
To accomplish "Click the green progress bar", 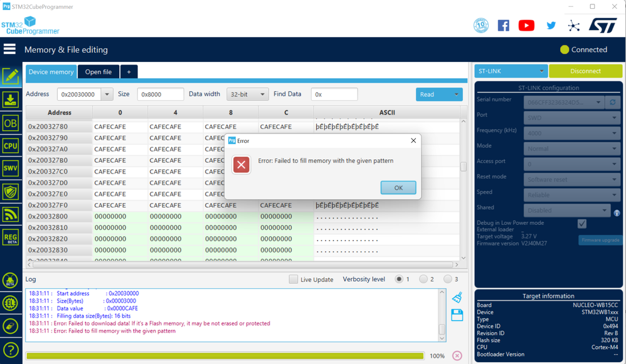I will coord(225,356).
